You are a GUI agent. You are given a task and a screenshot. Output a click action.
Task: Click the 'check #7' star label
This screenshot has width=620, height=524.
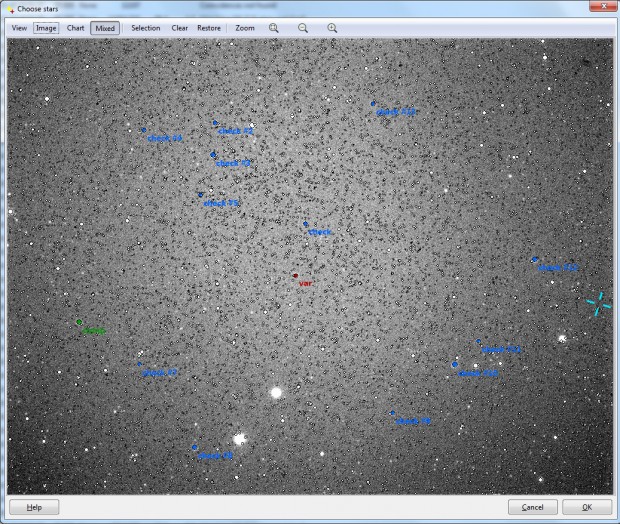point(159,373)
